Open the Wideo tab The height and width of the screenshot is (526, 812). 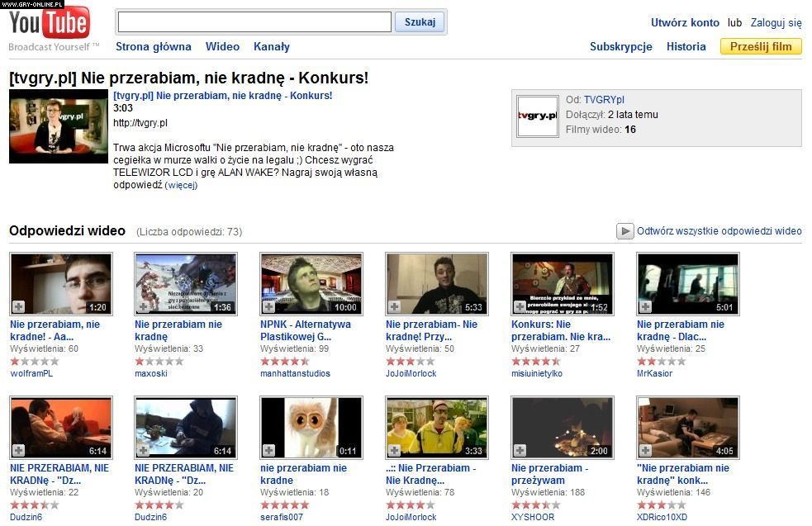tap(222, 47)
